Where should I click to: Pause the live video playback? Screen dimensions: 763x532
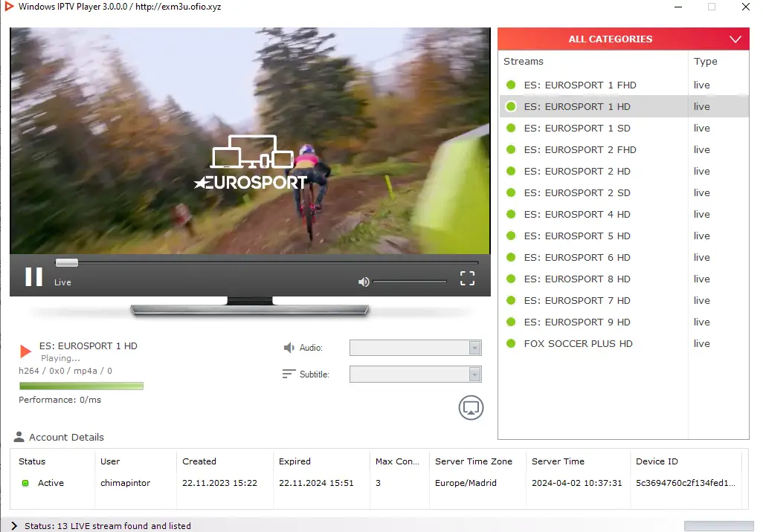point(33,276)
